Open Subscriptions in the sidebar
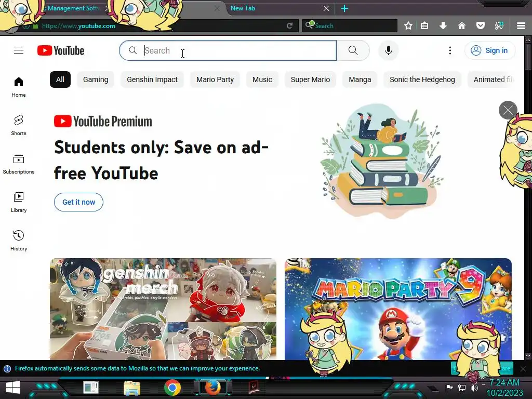This screenshot has width=532, height=399. (x=19, y=164)
